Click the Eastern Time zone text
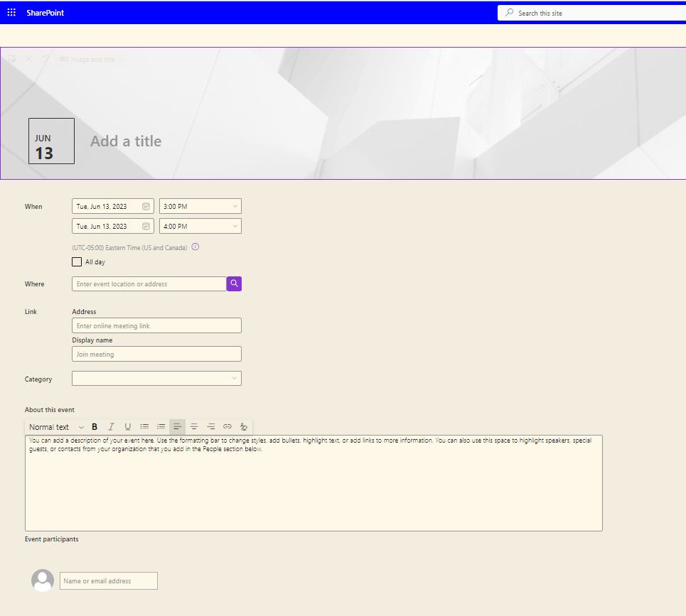The height and width of the screenshot is (616, 686). click(x=129, y=247)
